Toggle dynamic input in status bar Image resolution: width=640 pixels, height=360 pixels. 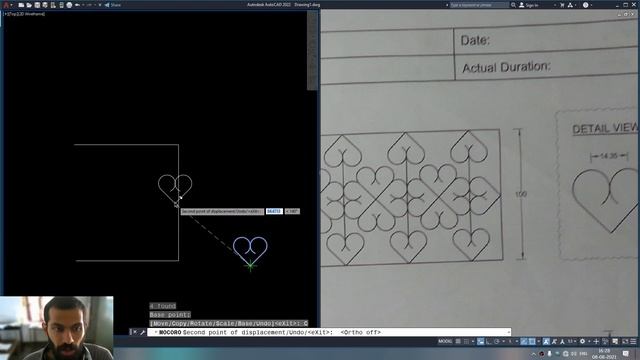coord(480,341)
